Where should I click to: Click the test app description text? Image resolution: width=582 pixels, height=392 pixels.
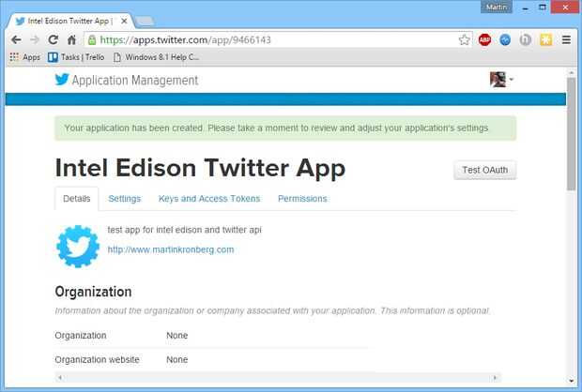point(185,230)
